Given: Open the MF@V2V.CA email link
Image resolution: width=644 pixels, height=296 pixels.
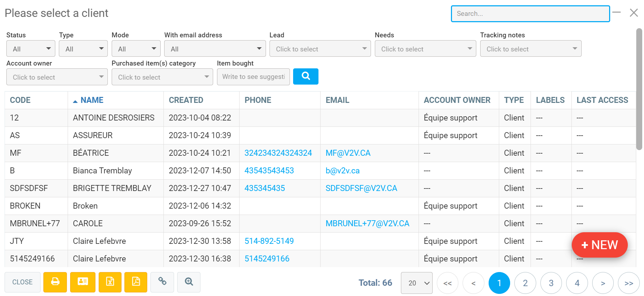Looking at the screenshot, I should (348, 153).
